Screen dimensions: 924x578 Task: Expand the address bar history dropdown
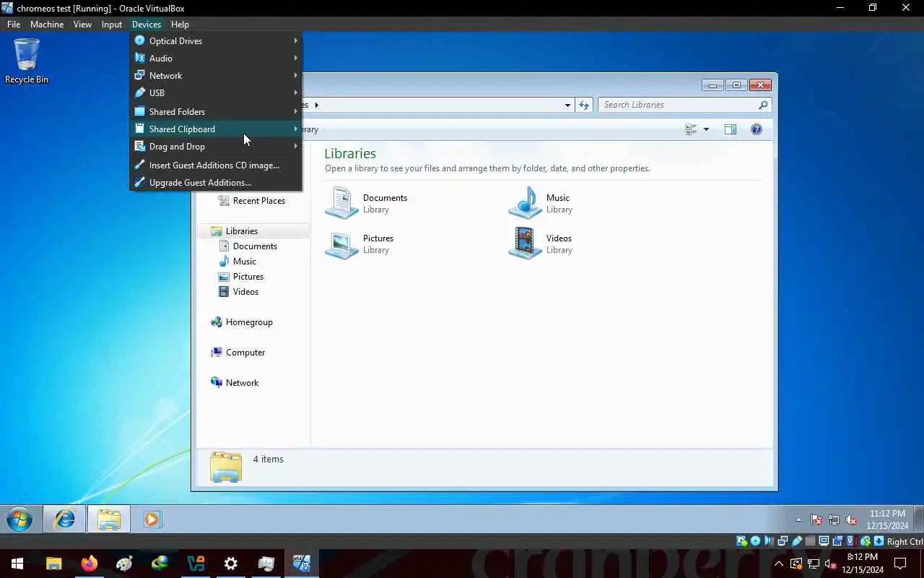(567, 105)
